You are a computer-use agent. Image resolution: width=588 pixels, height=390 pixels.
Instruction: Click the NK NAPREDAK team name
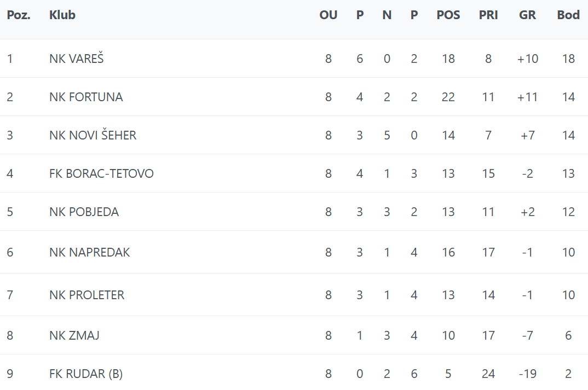pos(90,252)
